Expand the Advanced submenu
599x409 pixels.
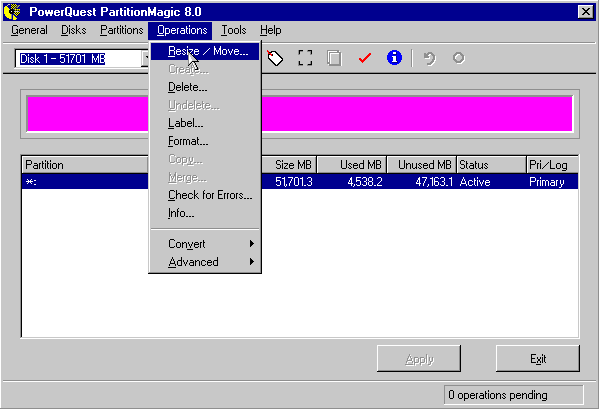[x=205, y=262]
